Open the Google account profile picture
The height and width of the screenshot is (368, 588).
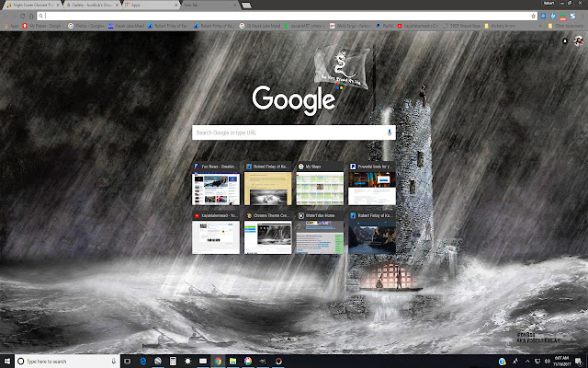click(579, 40)
